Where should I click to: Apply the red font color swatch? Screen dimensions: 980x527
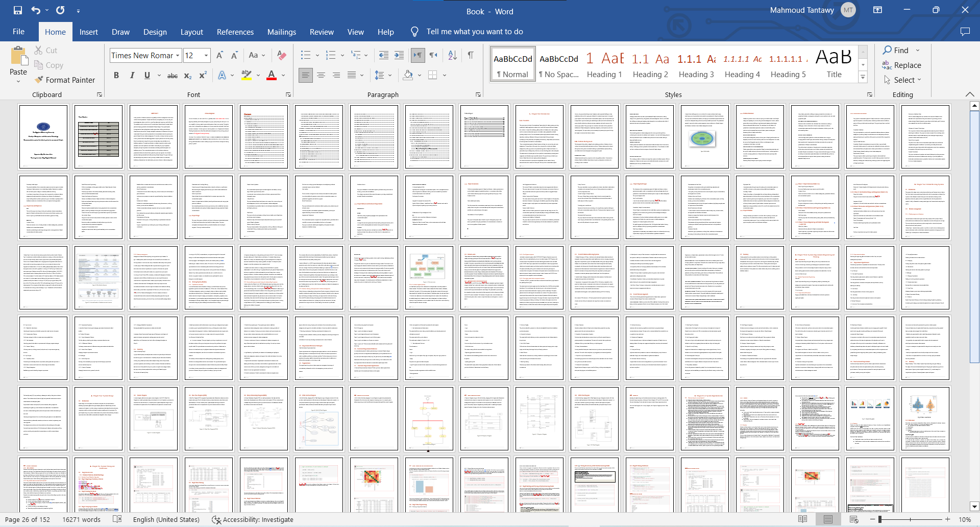tap(272, 76)
